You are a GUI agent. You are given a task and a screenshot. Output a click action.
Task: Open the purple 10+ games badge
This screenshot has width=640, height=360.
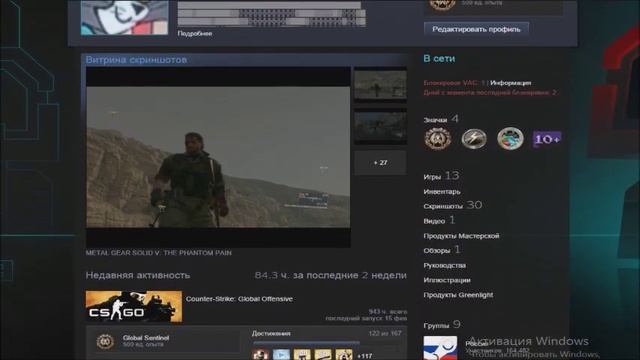pos(547,139)
